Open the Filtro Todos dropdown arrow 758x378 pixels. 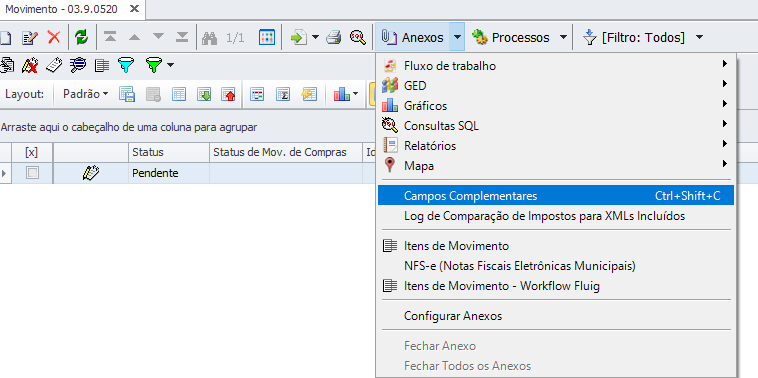point(700,37)
